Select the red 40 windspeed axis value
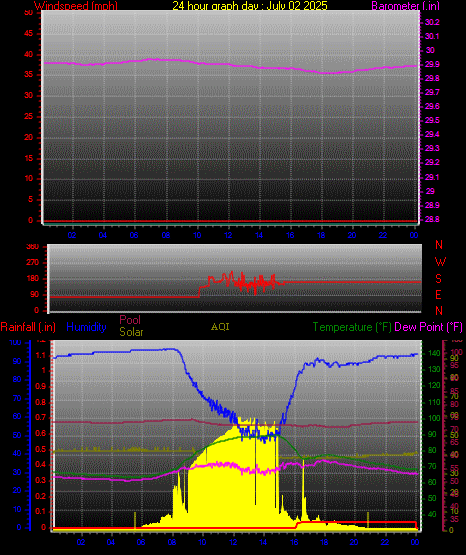Image resolution: width=466 pixels, height=555 pixels. 29,55
